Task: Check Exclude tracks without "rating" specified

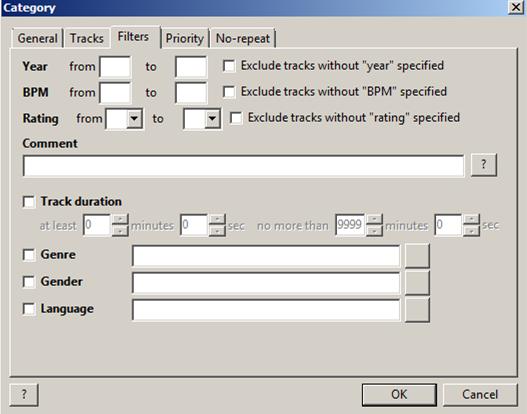Action: pos(236,118)
